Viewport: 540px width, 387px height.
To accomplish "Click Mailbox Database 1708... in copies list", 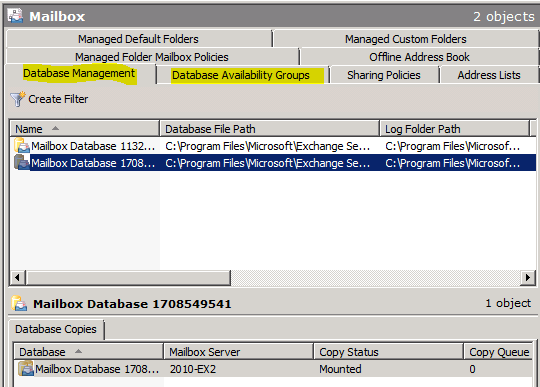I will tap(97, 369).
